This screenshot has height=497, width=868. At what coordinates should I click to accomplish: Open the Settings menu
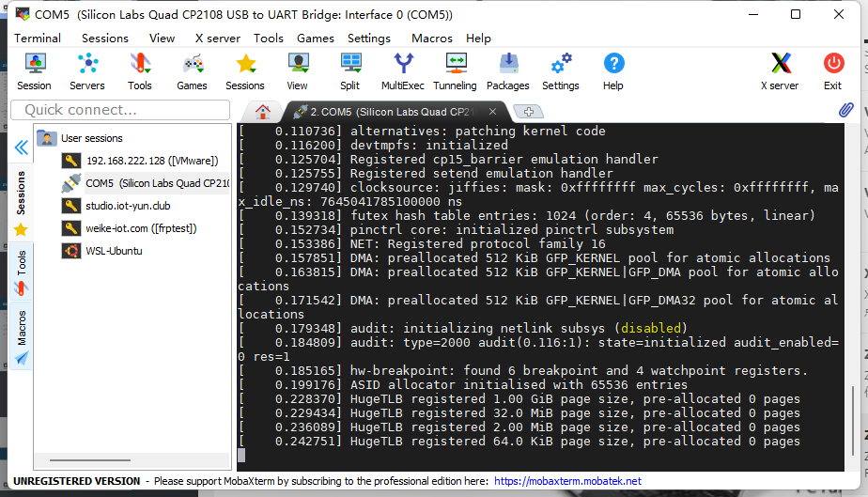[369, 39]
